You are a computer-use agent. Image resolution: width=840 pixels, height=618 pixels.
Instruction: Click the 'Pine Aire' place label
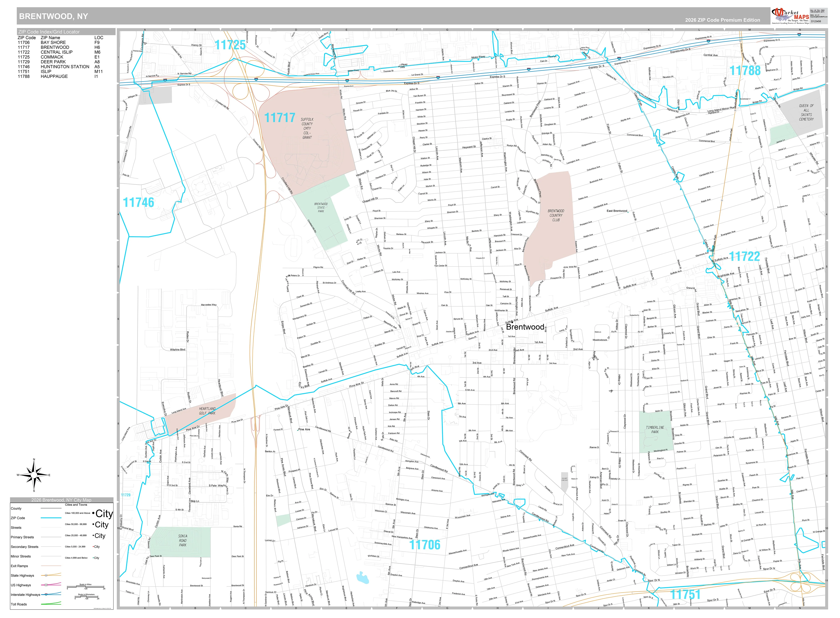pyautogui.click(x=304, y=430)
